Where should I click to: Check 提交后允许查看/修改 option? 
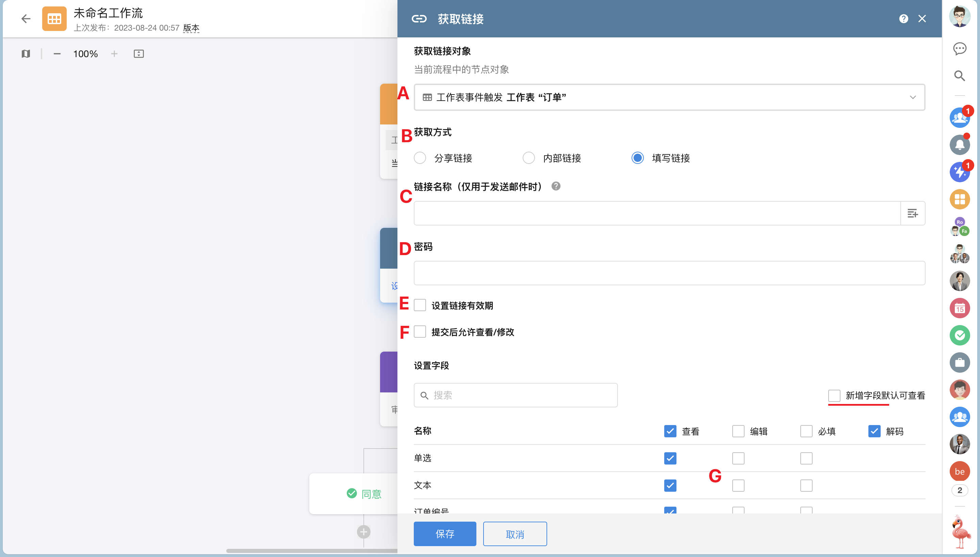click(x=420, y=332)
